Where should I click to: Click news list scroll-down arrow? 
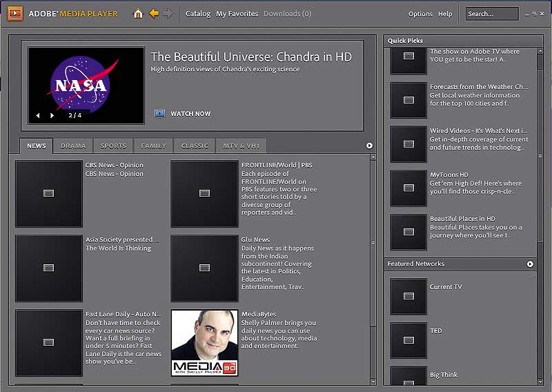[373, 382]
